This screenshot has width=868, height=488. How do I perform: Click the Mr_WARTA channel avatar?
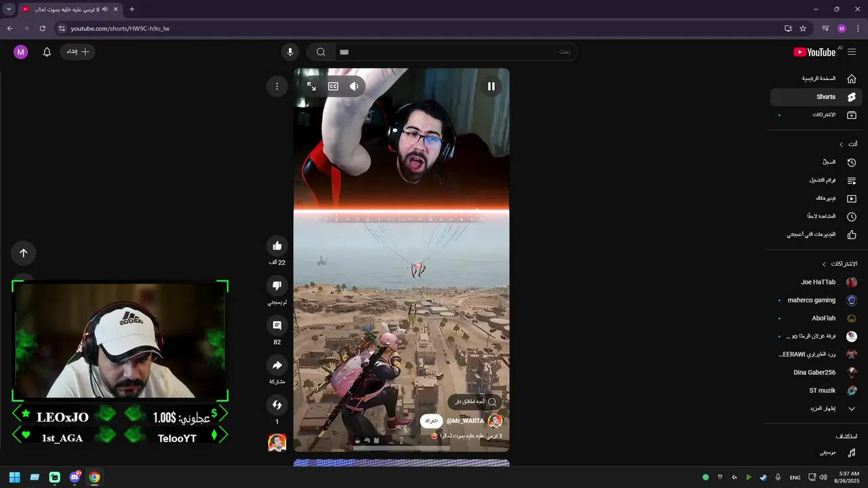tap(495, 421)
